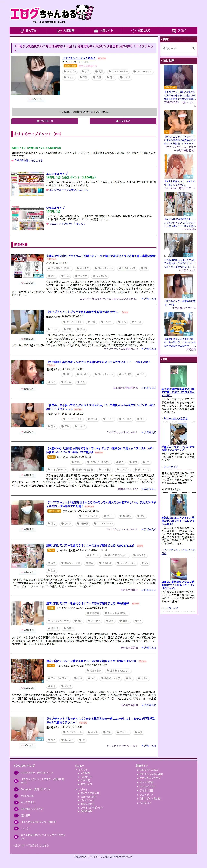Click the heart icon in the nav bar
Viewport: 207px width, 868px height.
coord(133,31)
